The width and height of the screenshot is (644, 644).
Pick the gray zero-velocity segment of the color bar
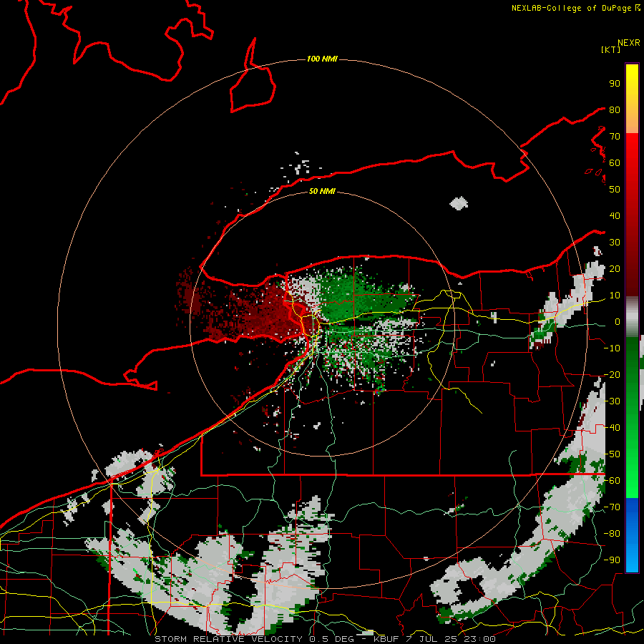click(x=632, y=317)
